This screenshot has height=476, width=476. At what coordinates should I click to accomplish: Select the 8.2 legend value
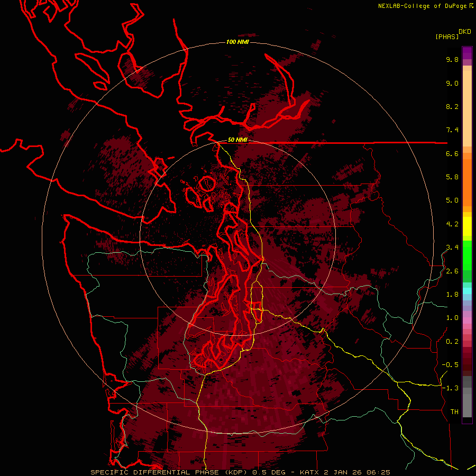[x=452, y=106]
